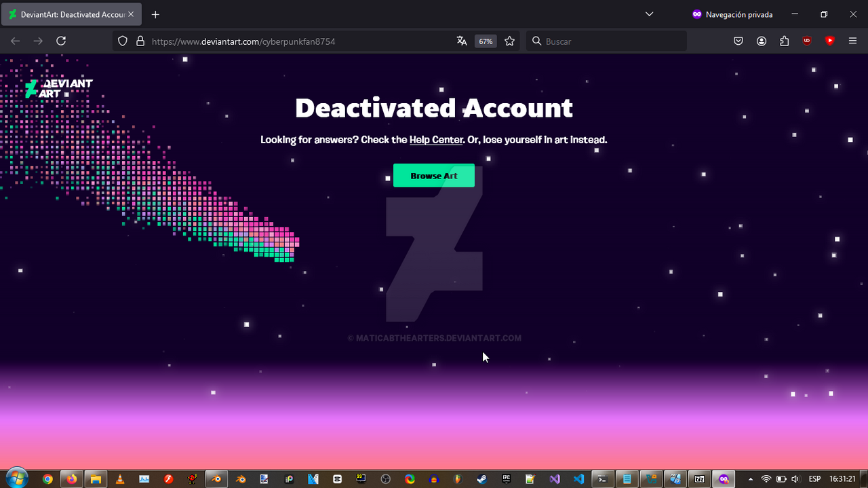Bookmark this page with the star
868x488 pixels.
coord(510,41)
